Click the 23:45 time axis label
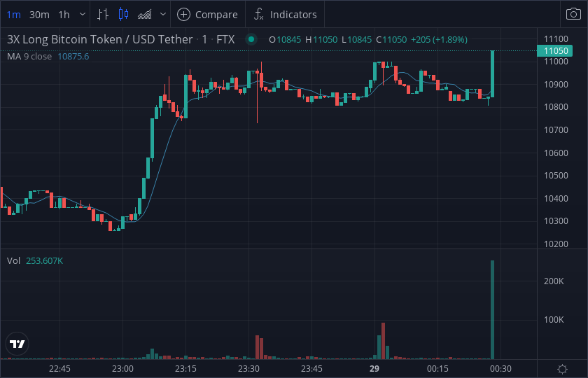This screenshot has width=588, height=378. point(311,369)
